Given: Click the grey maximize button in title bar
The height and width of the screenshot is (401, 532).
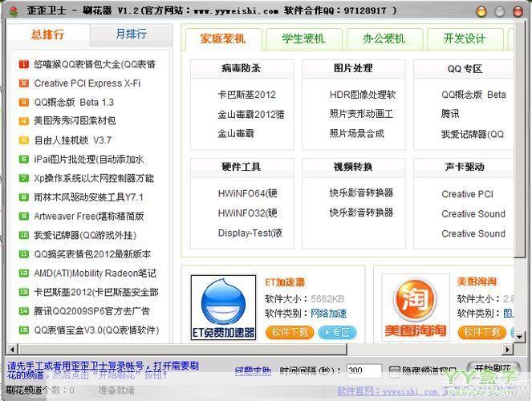Looking at the screenshot, I should coord(499,11).
